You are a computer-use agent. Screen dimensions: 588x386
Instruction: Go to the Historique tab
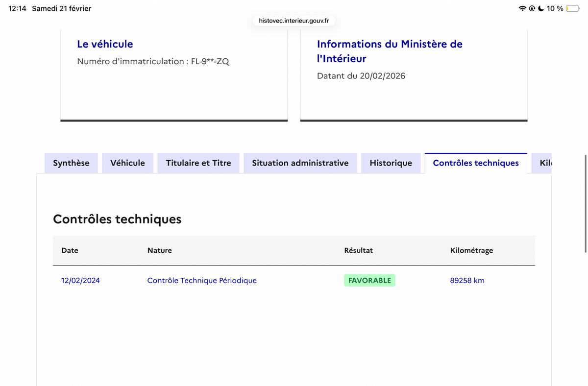[391, 163]
